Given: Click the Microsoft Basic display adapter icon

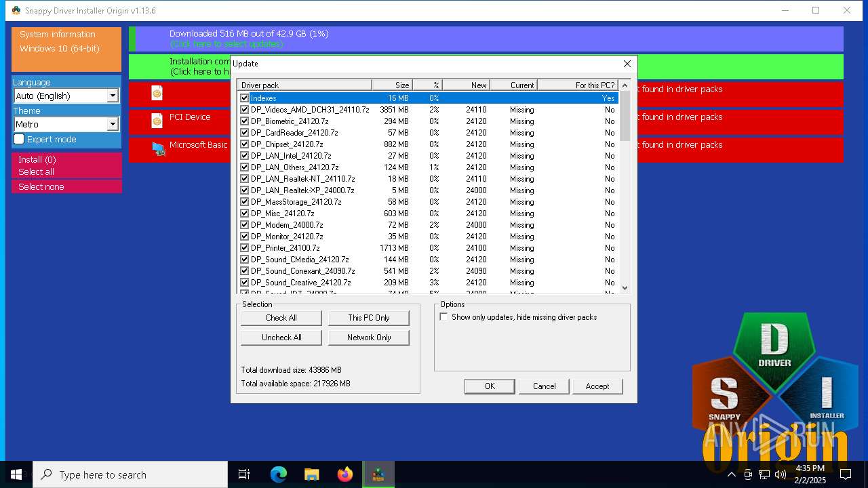Looking at the screenshot, I should click(x=158, y=148).
